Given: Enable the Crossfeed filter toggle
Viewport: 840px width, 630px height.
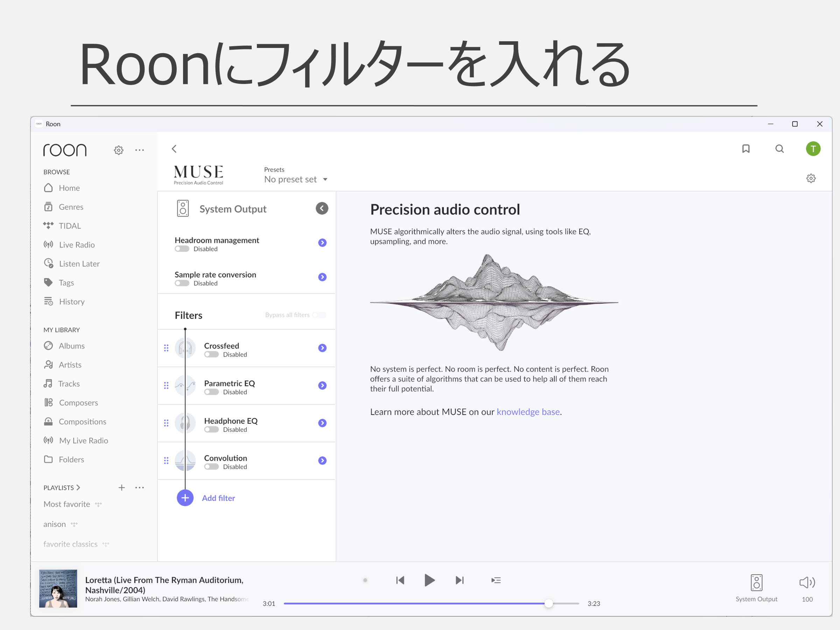Looking at the screenshot, I should coord(211,355).
